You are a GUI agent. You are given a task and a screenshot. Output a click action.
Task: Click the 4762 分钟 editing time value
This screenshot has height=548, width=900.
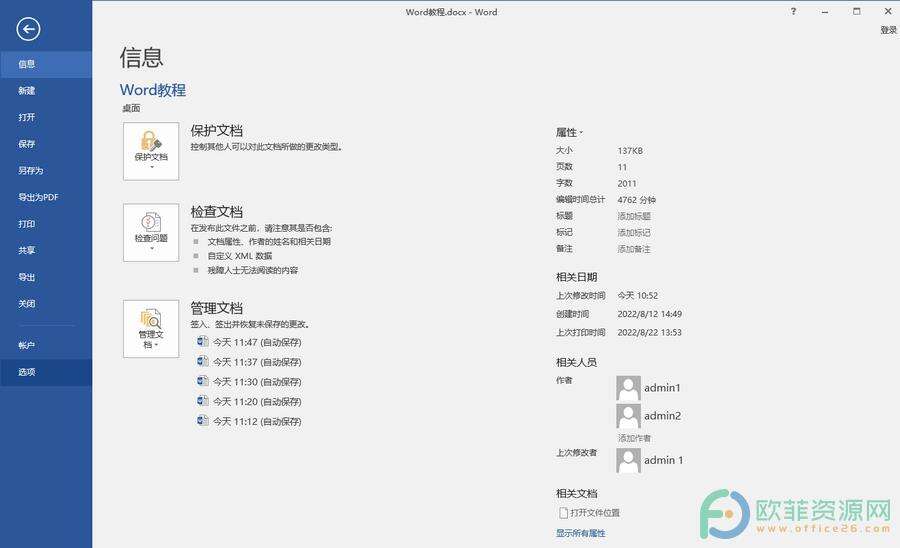637,200
